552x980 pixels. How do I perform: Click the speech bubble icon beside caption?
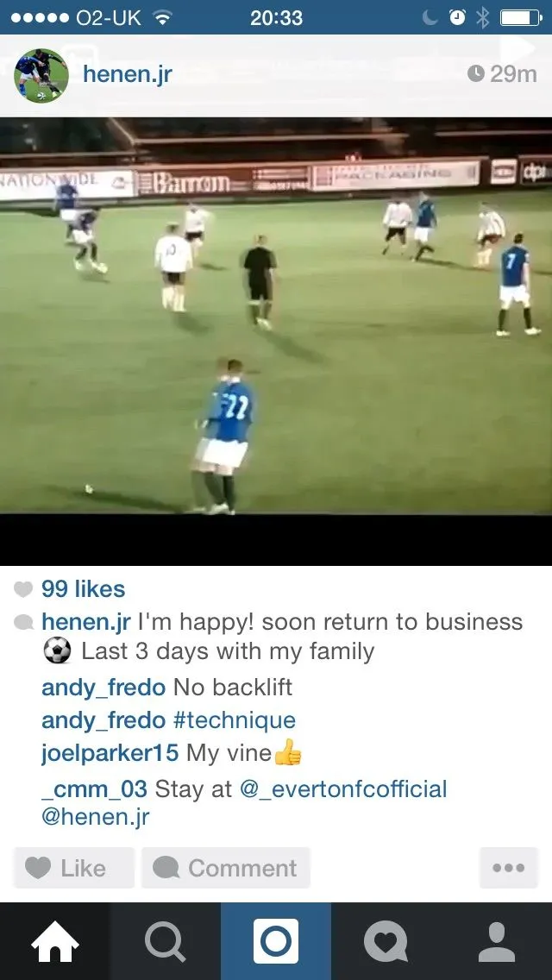(x=23, y=622)
